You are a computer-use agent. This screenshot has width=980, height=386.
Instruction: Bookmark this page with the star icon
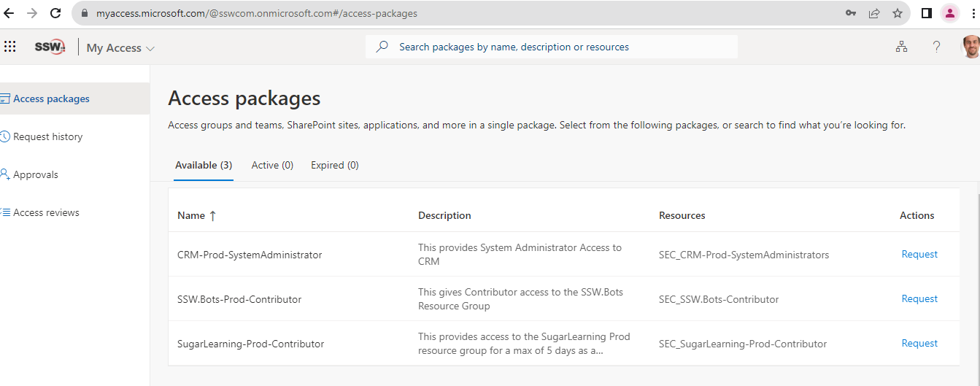898,13
